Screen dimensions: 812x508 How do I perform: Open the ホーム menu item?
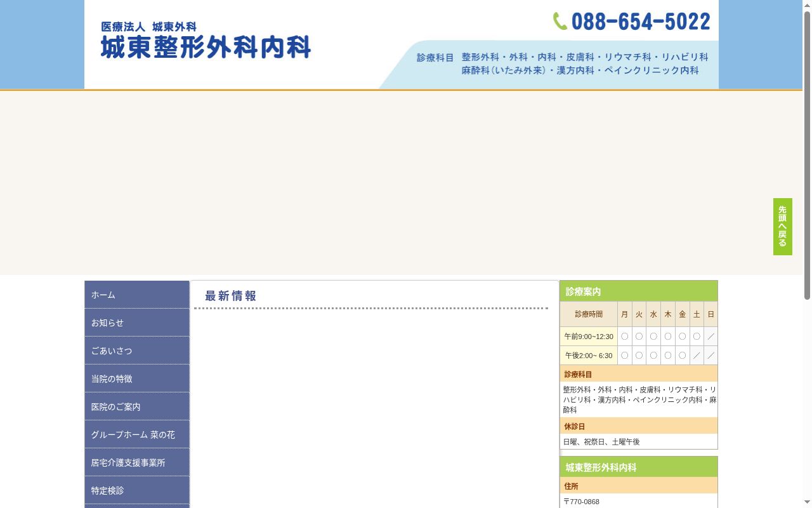[137, 295]
